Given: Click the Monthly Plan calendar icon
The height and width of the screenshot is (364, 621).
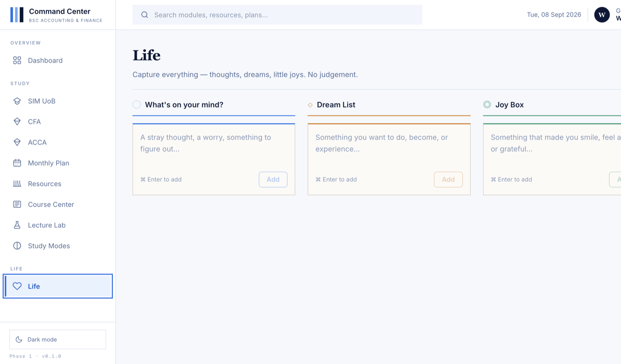Looking at the screenshot, I should (x=17, y=163).
